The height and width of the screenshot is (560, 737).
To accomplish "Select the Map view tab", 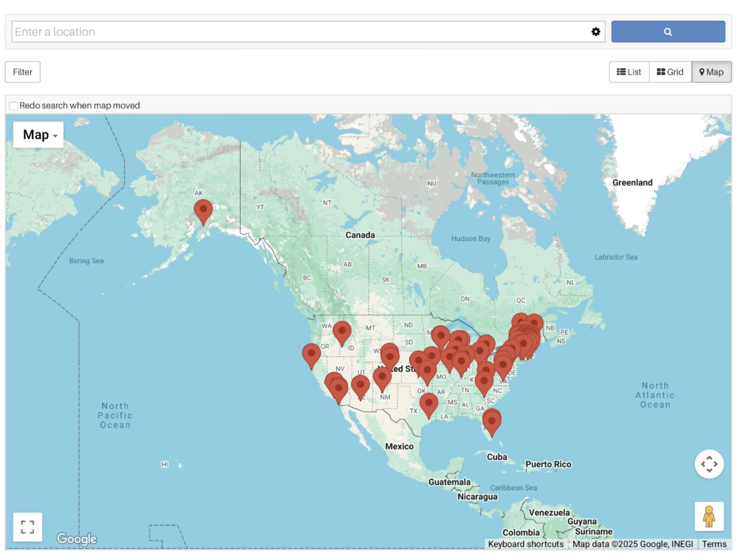I will click(x=712, y=72).
